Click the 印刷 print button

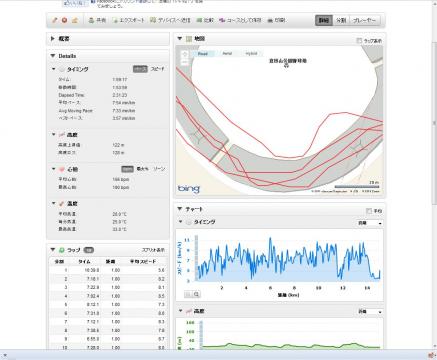tap(276, 20)
